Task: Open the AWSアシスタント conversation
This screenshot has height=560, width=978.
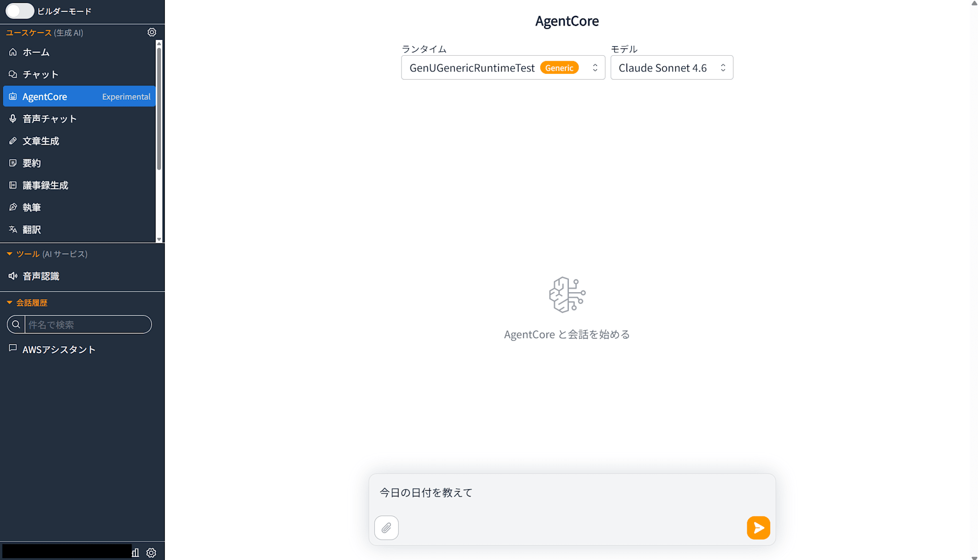Action: pyautogui.click(x=59, y=349)
